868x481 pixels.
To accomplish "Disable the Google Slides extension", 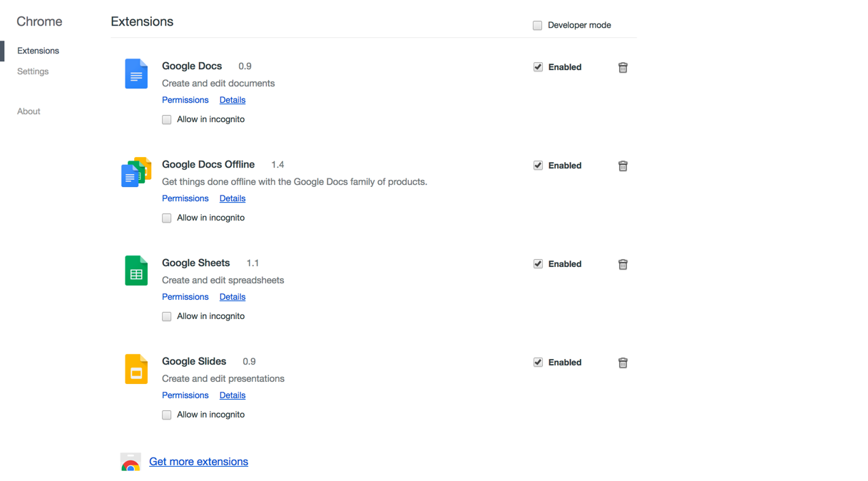I will coord(538,363).
